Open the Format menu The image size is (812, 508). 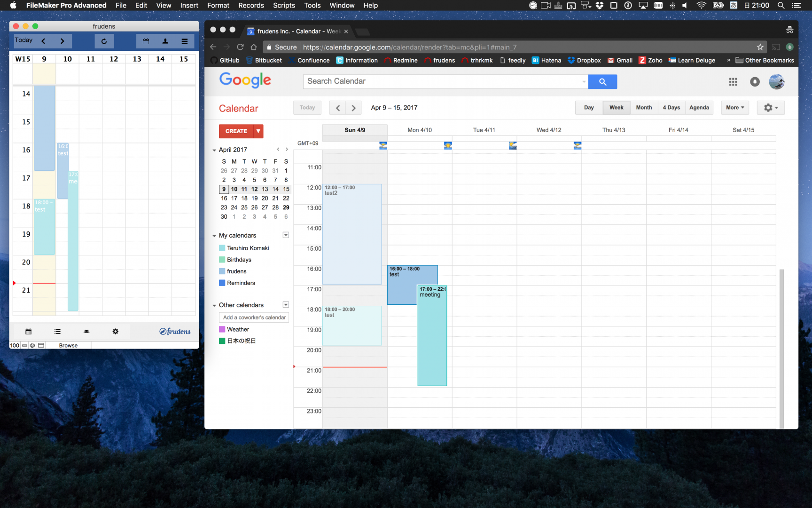(x=218, y=6)
